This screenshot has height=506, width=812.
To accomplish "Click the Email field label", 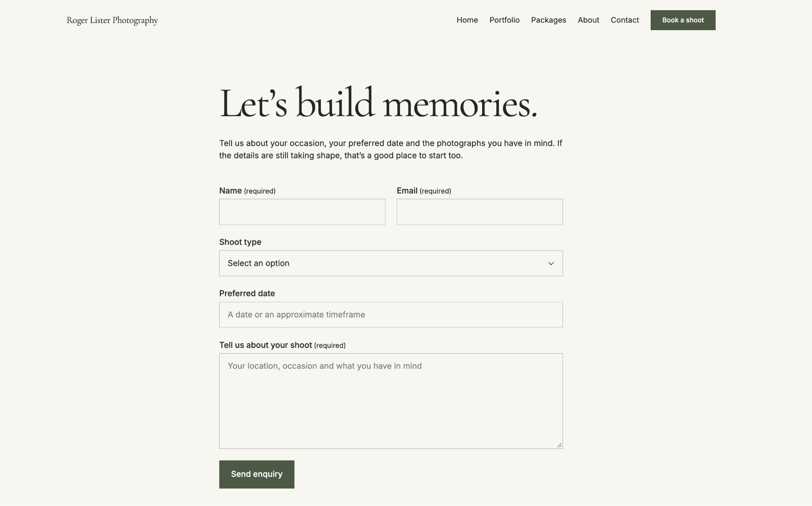I will [x=424, y=191].
